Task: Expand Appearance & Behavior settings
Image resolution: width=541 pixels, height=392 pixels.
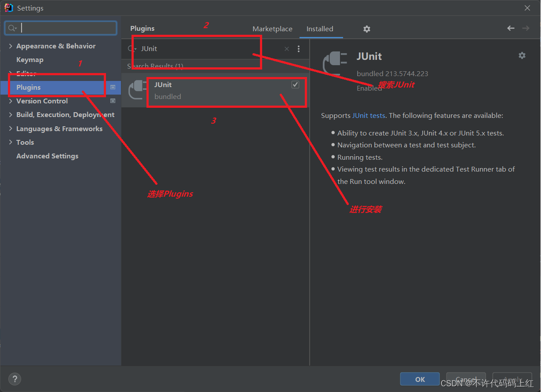Action: (x=11, y=46)
